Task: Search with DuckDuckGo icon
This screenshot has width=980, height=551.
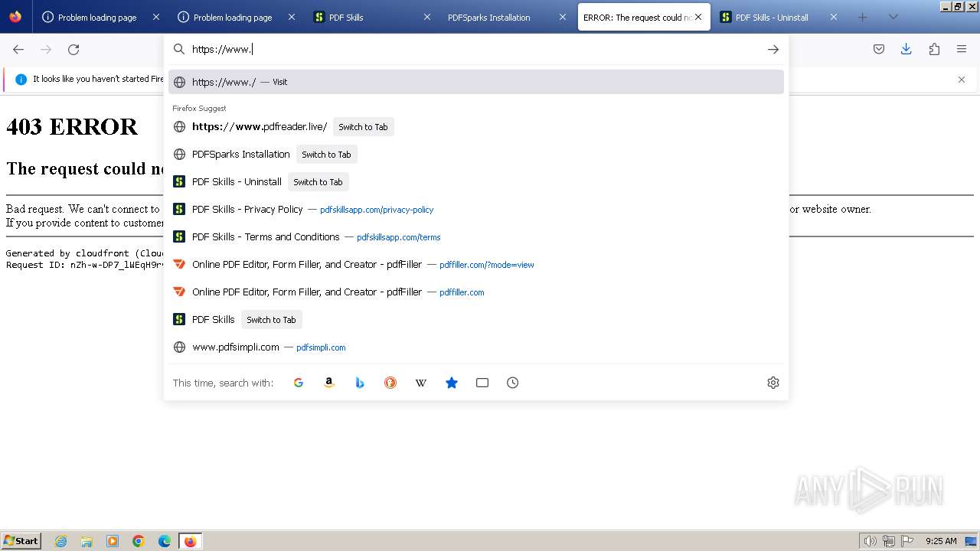Action: (x=390, y=383)
